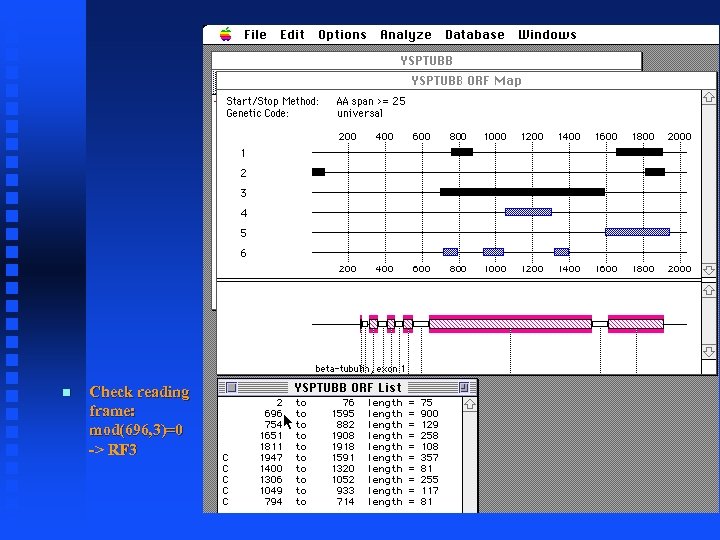Click ORF Map upper pane scroll down arrow
Image resolution: width=720 pixels, height=540 pixels.
(709, 270)
